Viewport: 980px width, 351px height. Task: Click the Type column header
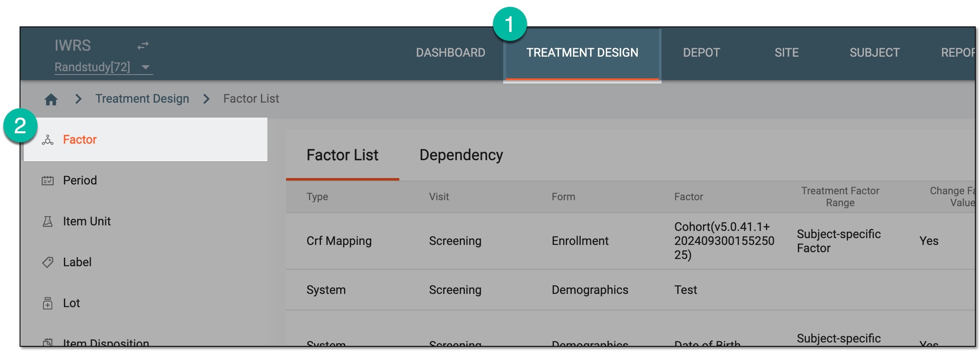317,197
